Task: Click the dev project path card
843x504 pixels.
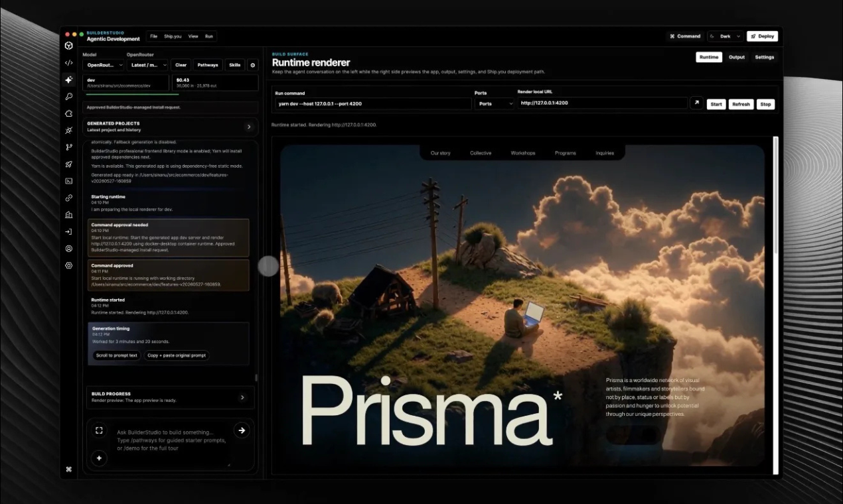Action: click(126, 83)
